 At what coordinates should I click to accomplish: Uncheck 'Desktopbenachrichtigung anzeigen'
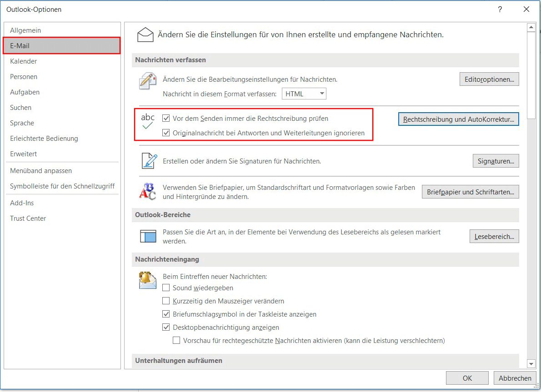pos(166,327)
